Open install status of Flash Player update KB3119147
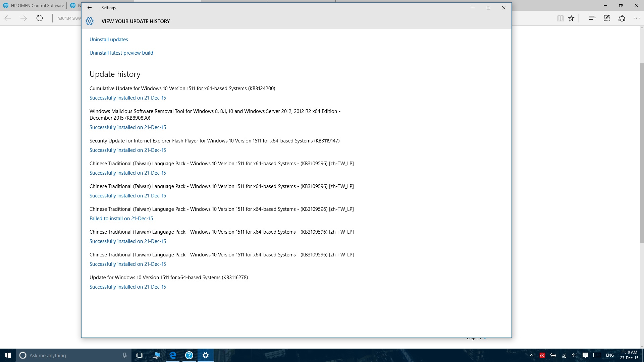644x362 pixels. coord(128,150)
